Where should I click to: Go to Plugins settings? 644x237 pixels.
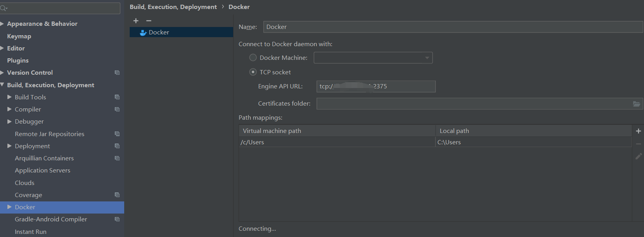[18, 61]
